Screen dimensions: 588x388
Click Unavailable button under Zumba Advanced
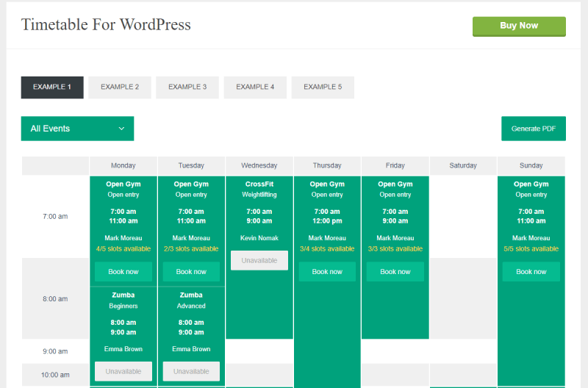[191, 372]
